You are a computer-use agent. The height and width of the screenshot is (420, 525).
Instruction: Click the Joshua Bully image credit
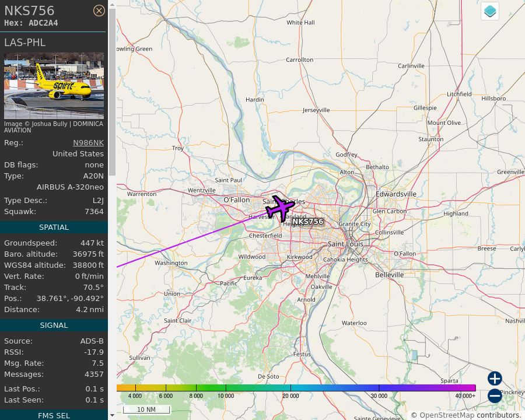tap(54, 124)
